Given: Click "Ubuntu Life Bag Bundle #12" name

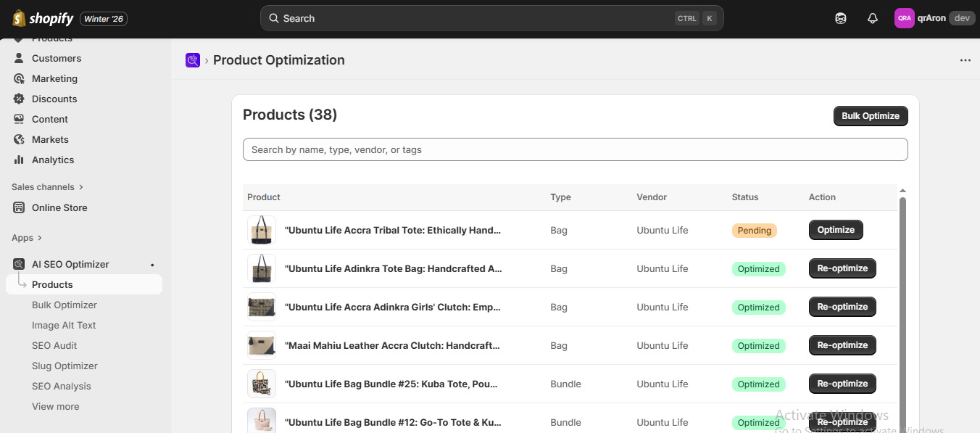Looking at the screenshot, I should [393, 422].
